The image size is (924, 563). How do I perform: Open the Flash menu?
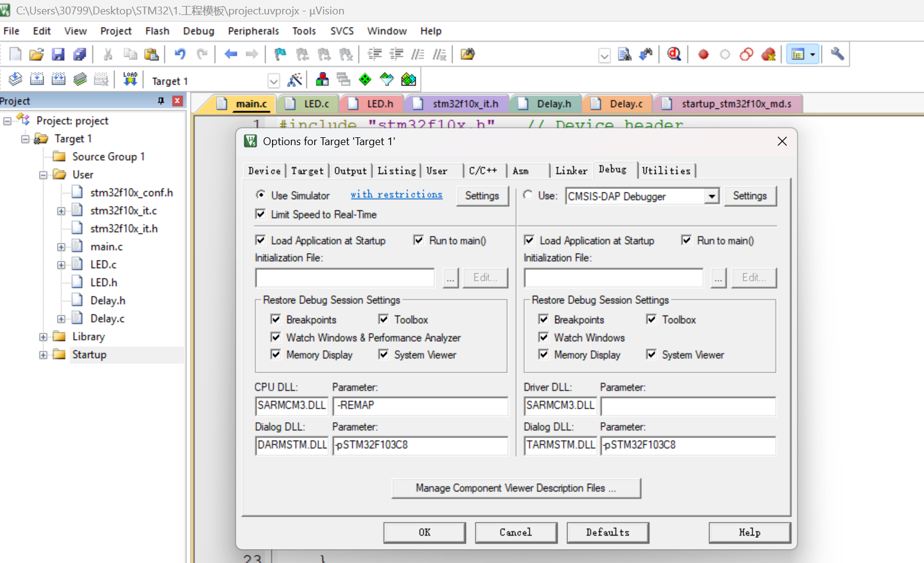coord(157,31)
